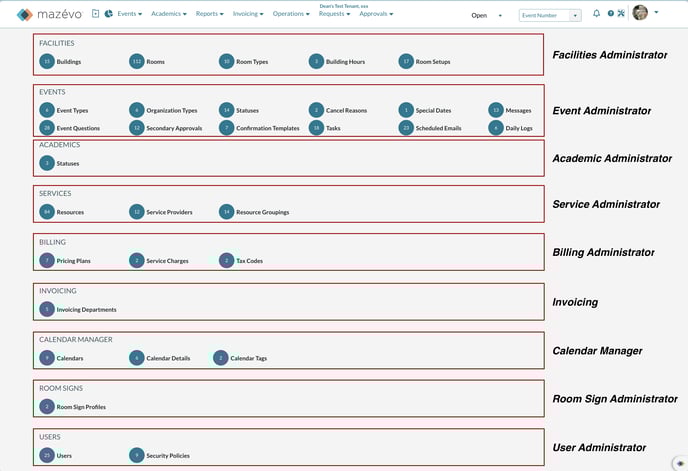Expand the Event Number dropdown arrow

point(575,15)
